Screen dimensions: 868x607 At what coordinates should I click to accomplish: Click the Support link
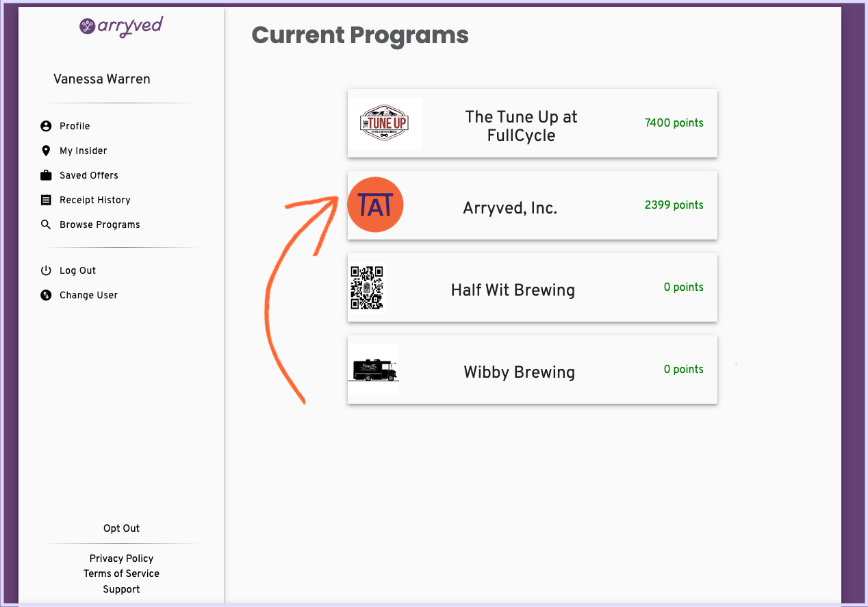tap(121, 589)
